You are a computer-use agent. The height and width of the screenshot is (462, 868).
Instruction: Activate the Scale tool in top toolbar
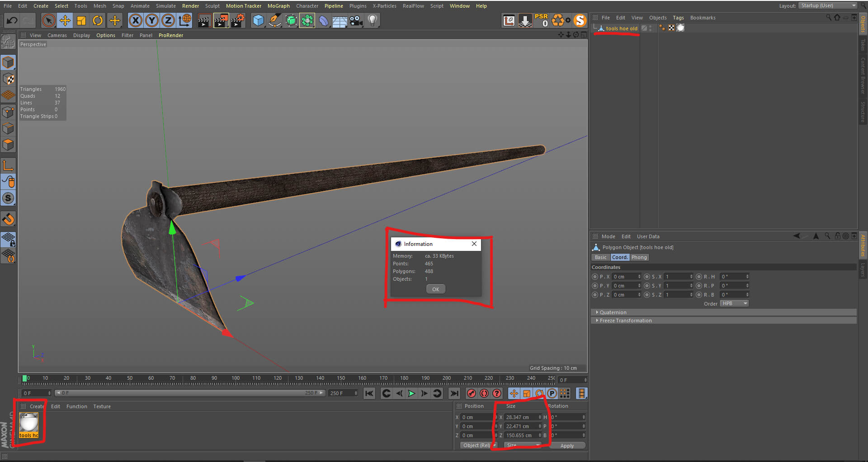(x=81, y=20)
